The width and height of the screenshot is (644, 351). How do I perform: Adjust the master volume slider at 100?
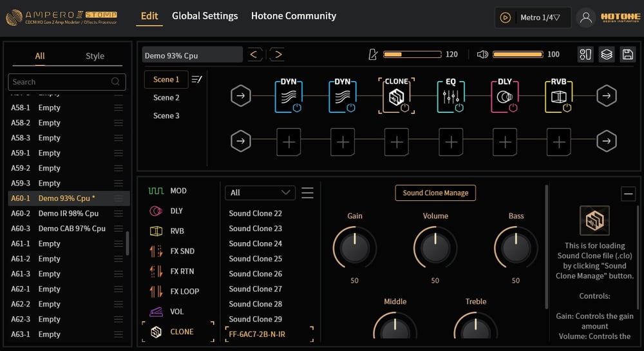tap(518, 54)
